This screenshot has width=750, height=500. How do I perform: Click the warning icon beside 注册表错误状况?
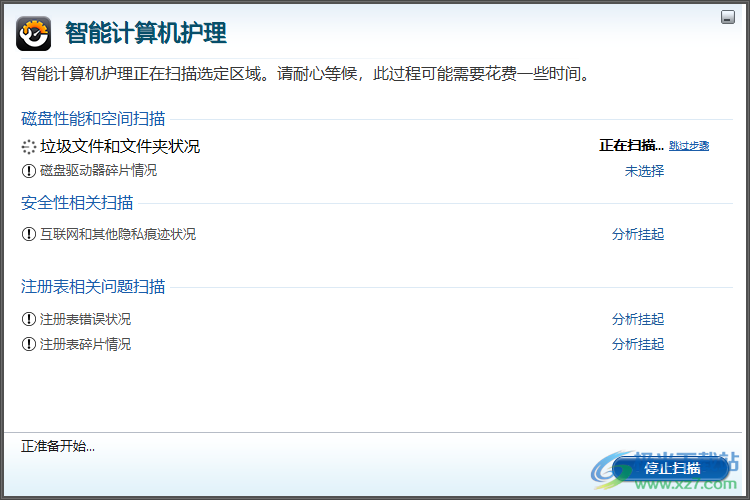29,319
